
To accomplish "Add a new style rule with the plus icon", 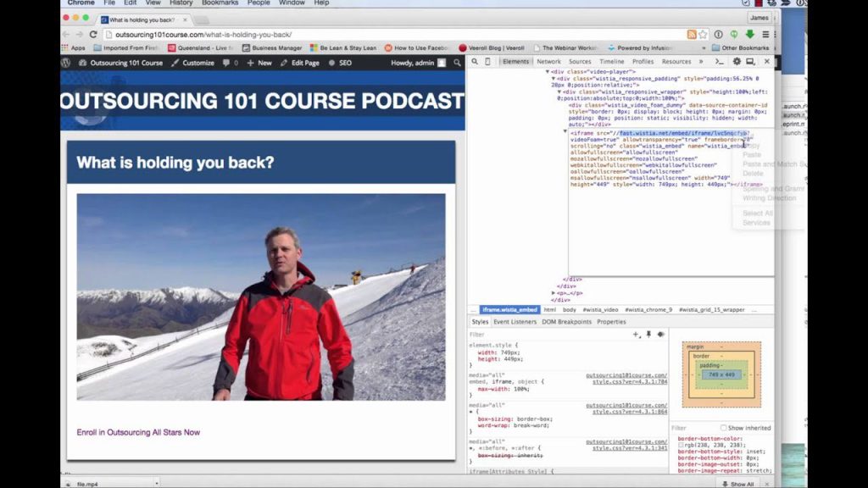I will [637, 334].
